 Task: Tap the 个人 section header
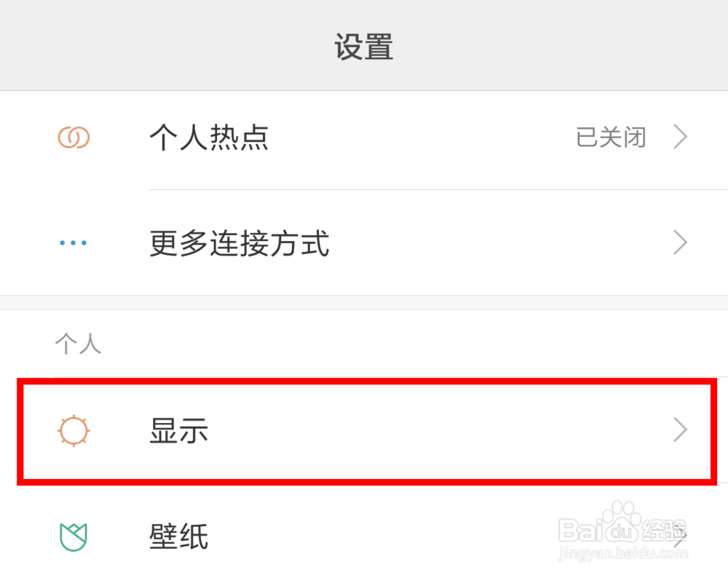(x=78, y=344)
